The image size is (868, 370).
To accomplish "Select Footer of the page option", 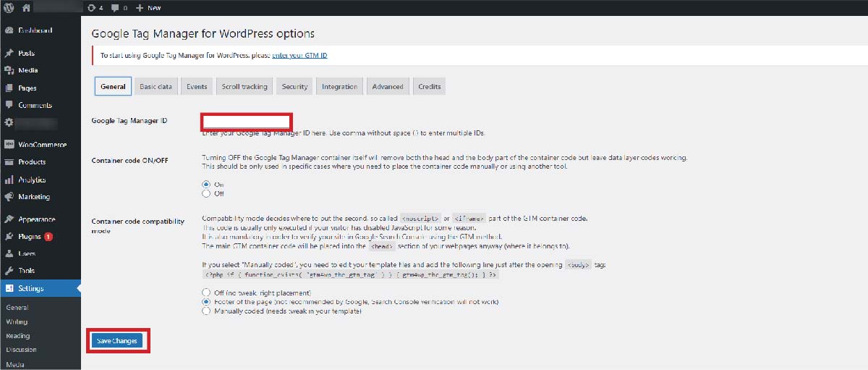I will point(207,302).
